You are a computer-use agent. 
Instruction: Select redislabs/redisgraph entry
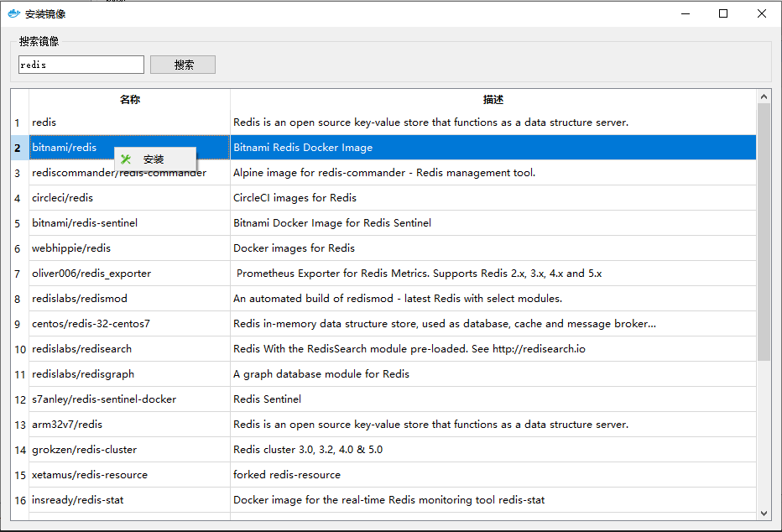130,374
